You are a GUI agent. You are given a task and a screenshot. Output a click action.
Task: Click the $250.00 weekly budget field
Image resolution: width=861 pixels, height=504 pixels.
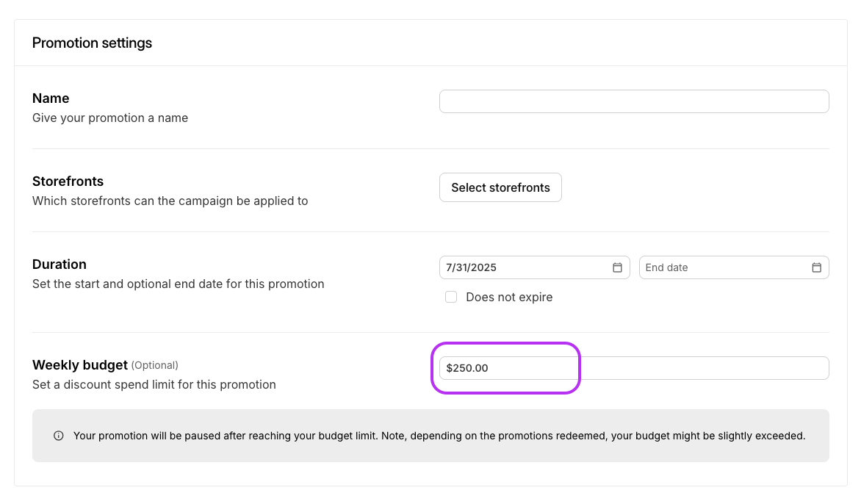633,368
